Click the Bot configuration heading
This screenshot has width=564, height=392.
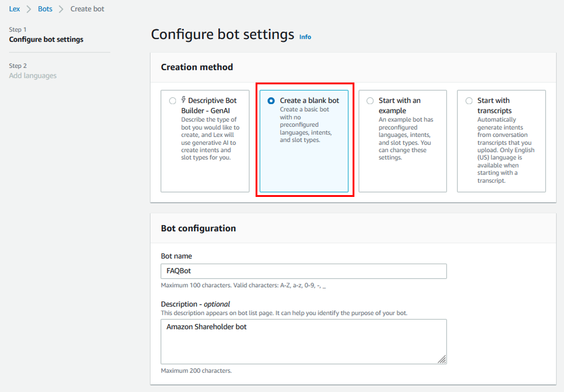(x=198, y=228)
